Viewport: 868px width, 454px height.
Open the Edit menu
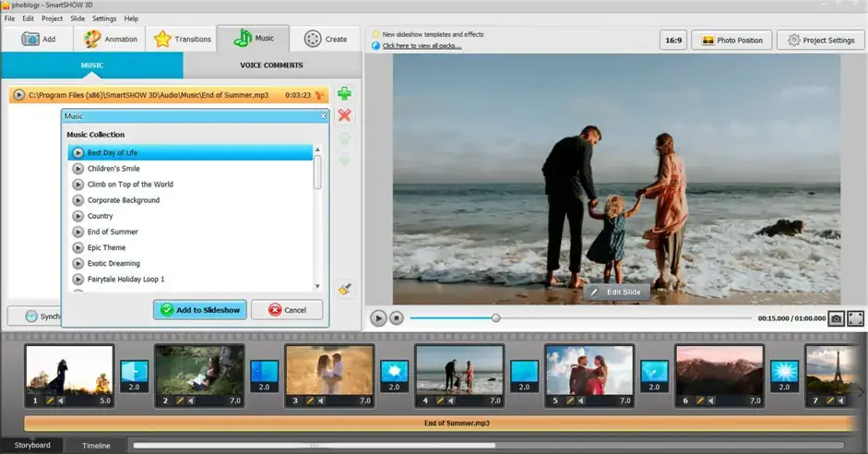pos(28,18)
